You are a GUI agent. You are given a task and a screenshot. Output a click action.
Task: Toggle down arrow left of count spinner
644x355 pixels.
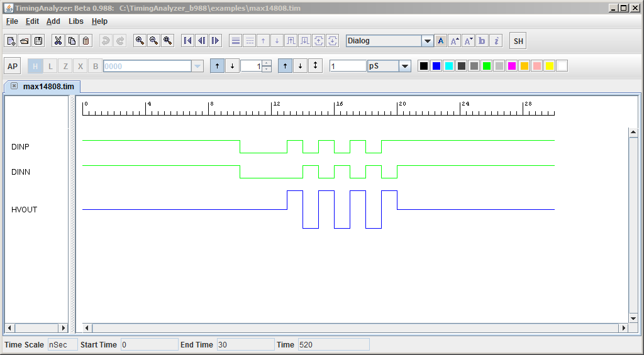tap(233, 66)
